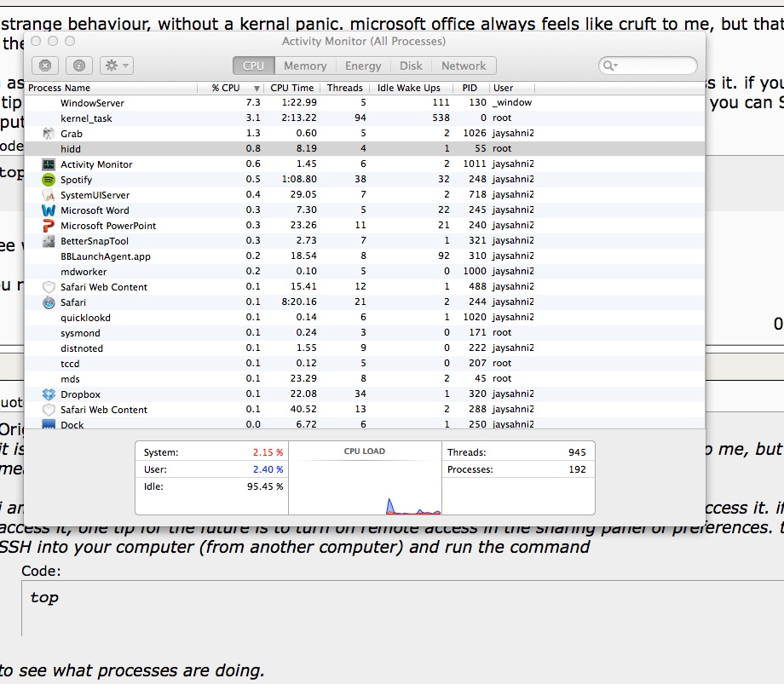
Task: Select the mds process row
Action: [365, 379]
